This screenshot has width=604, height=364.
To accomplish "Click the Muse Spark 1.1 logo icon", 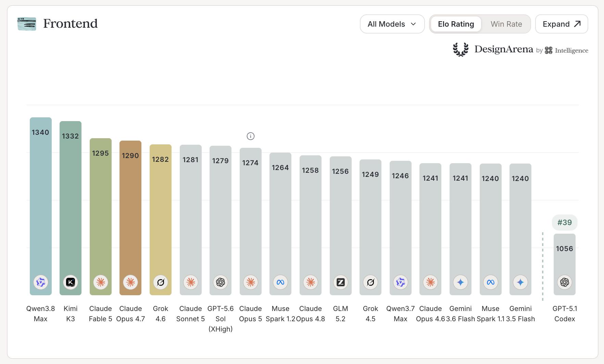I will [x=491, y=282].
